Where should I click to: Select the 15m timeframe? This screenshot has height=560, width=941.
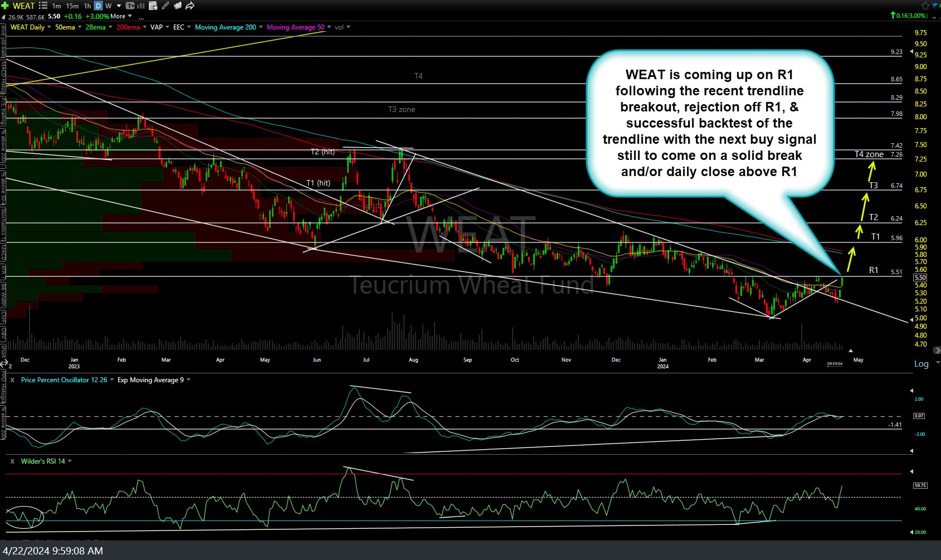click(x=72, y=6)
